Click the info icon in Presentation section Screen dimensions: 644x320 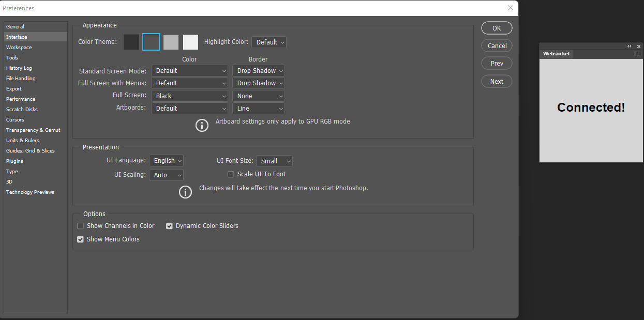pos(185,192)
